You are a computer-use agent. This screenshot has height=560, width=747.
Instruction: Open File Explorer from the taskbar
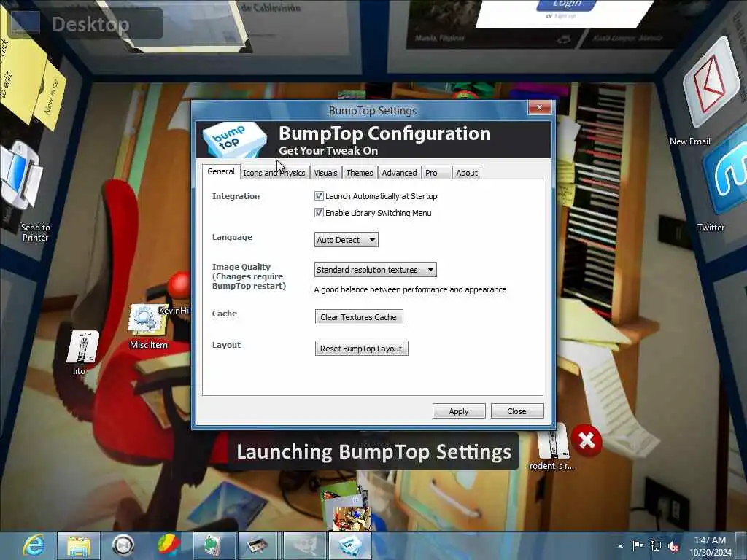point(79,545)
